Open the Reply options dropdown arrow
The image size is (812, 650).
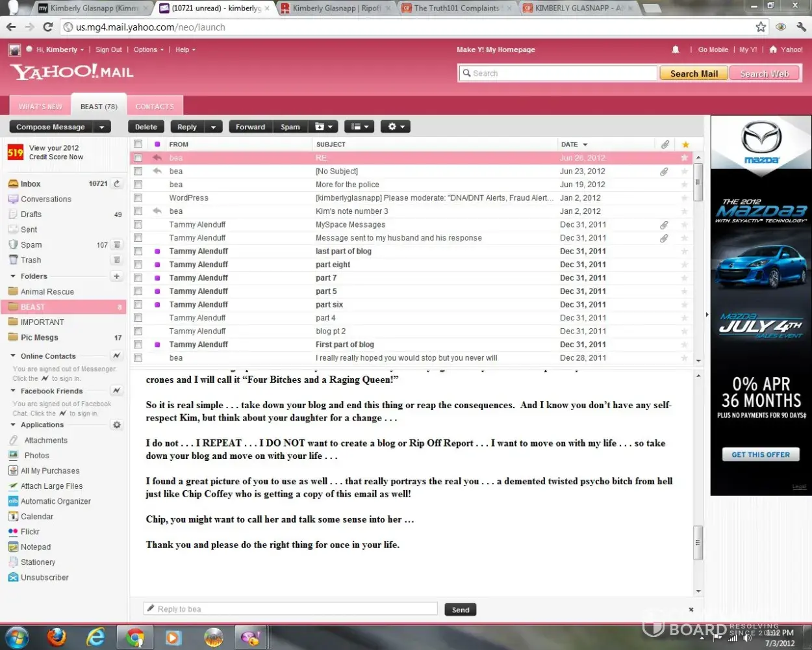(213, 127)
